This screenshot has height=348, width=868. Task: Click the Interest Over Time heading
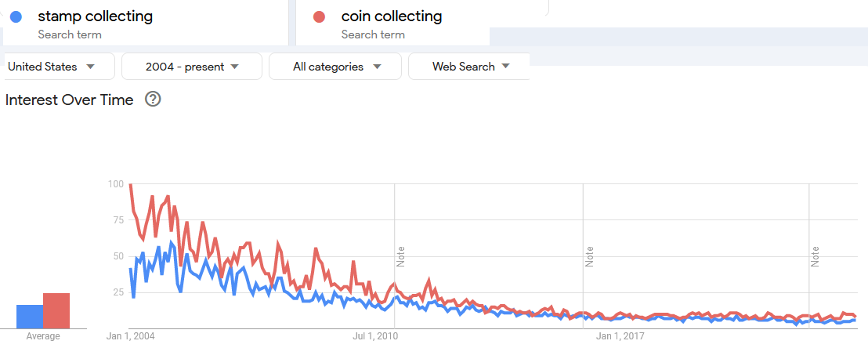pyautogui.click(x=69, y=100)
